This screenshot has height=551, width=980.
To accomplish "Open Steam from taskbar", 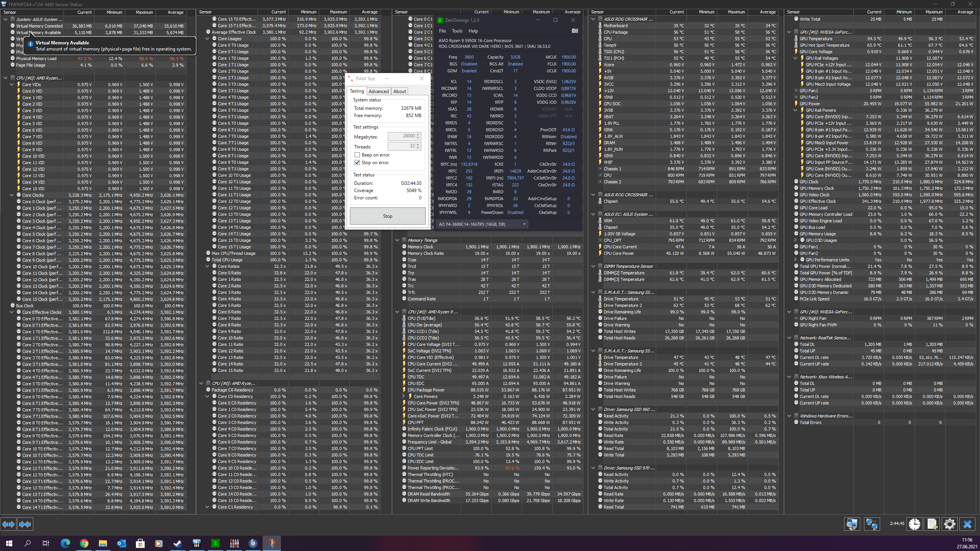I will point(178,543).
